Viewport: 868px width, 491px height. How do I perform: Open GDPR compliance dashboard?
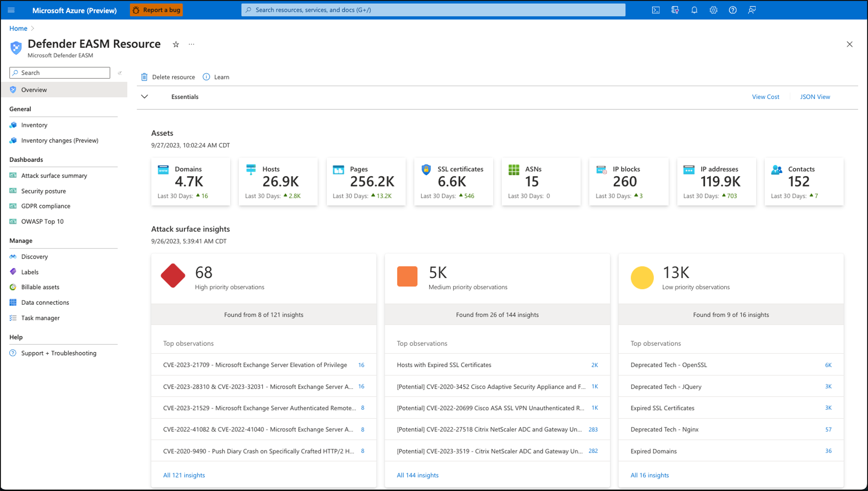pos(46,206)
